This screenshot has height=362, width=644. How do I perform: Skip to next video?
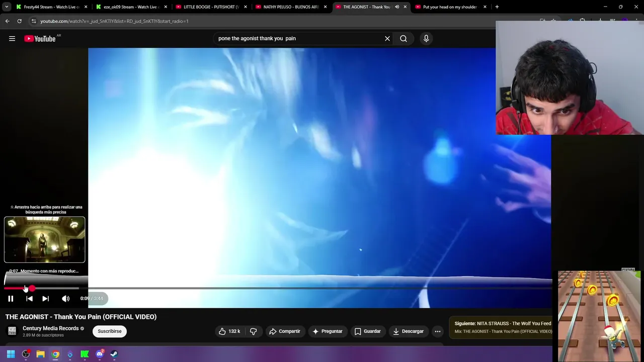coord(45,299)
